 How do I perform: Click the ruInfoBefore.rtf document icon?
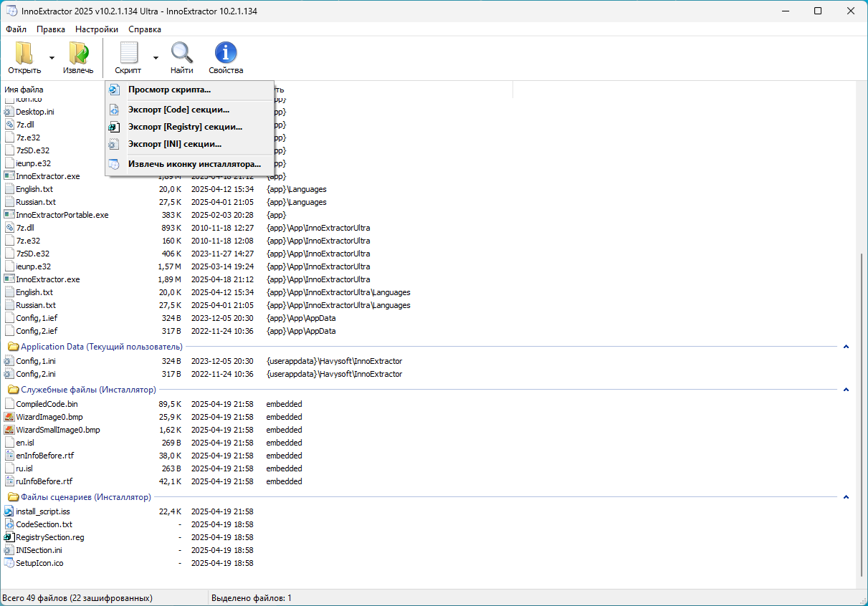9,481
